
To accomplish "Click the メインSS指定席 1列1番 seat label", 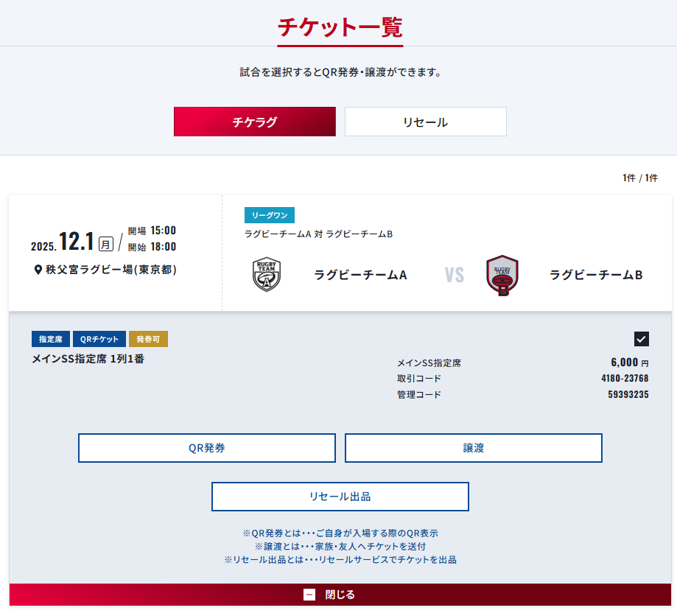I will [93, 359].
